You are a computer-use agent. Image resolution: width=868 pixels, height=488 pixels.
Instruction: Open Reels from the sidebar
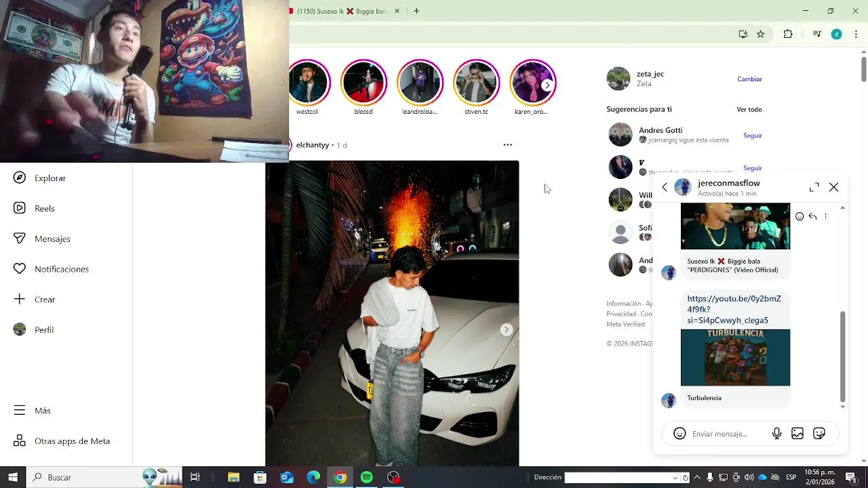pyautogui.click(x=35, y=208)
